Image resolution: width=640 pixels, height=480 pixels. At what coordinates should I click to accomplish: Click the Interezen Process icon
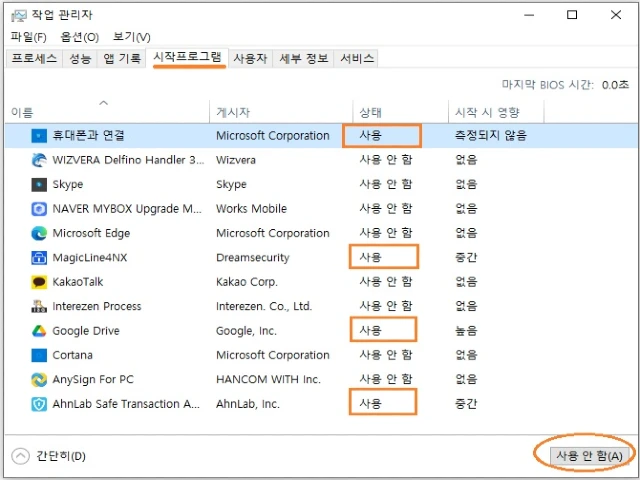[x=39, y=307]
